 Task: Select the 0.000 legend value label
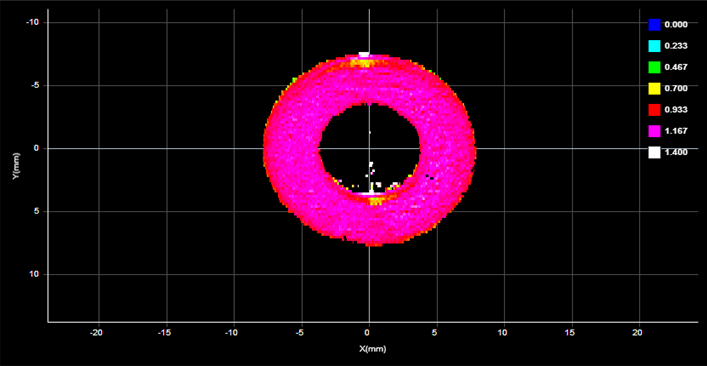pos(676,25)
